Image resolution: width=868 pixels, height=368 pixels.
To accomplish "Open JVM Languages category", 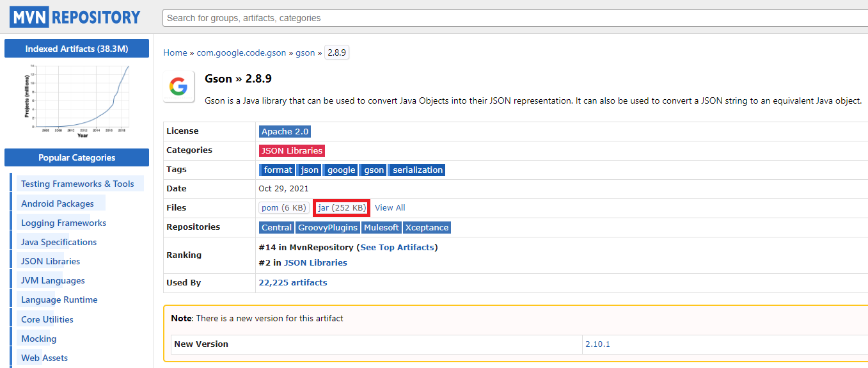I will (53, 280).
